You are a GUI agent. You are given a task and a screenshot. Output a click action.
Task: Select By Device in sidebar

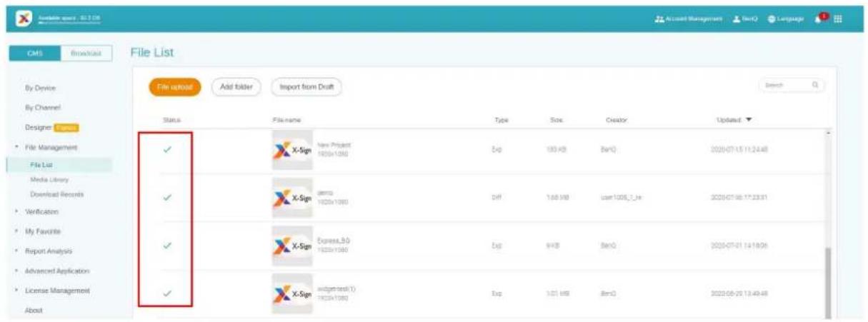(40, 88)
